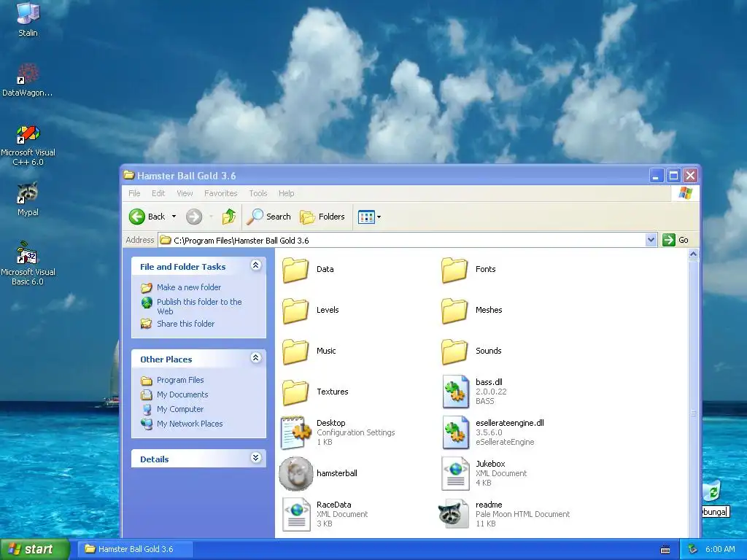Click the Back arrow toolbar button
Viewport: 747px width, 560px height.
[147, 217]
